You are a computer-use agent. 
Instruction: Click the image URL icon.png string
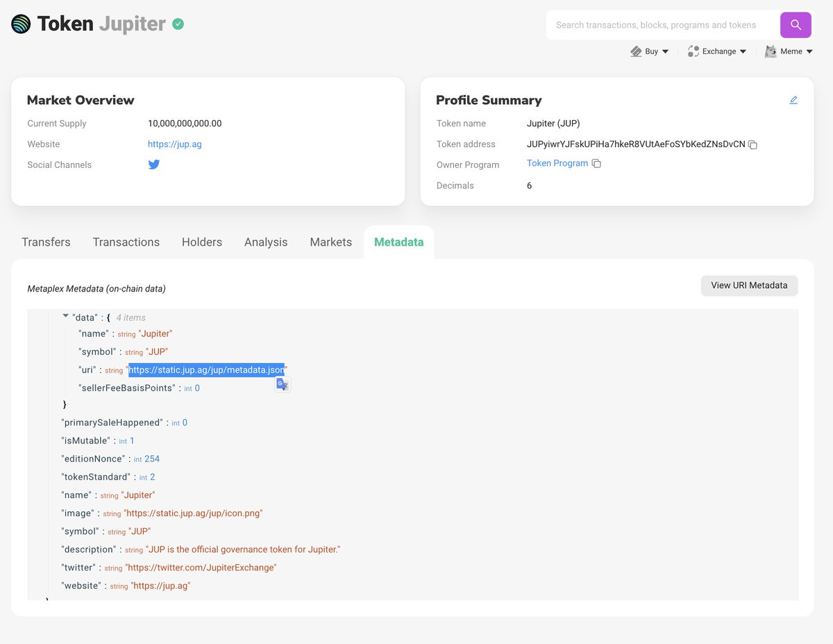[x=193, y=514]
